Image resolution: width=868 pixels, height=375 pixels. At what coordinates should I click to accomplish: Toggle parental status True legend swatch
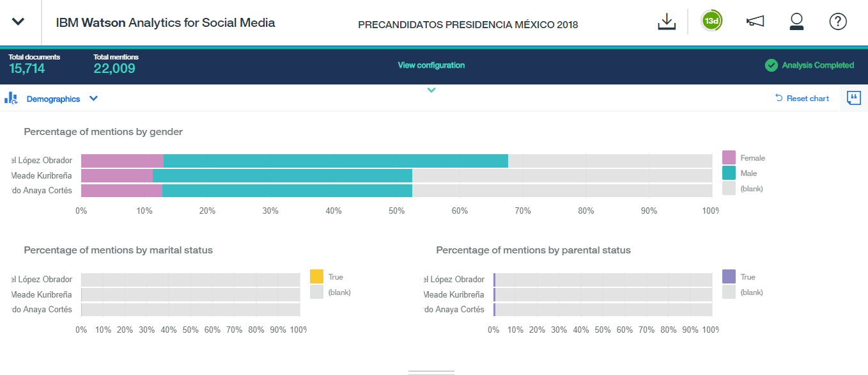729,276
